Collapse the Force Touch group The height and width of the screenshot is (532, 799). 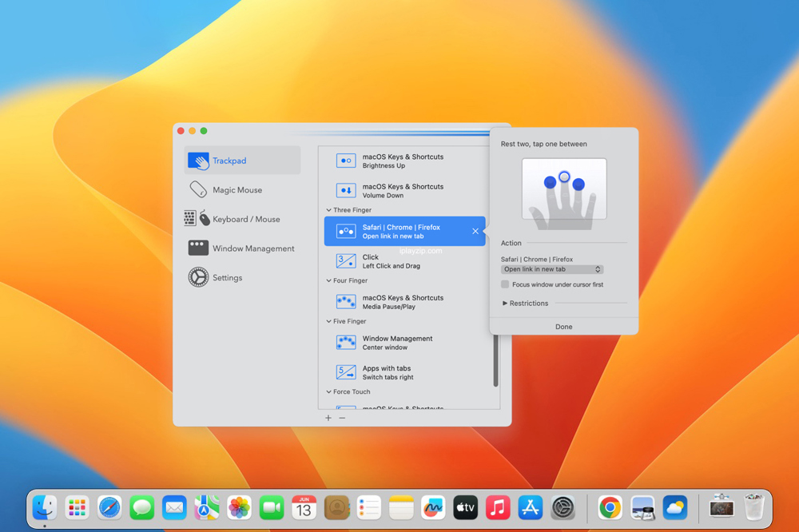pyautogui.click(x=328, y=391)
